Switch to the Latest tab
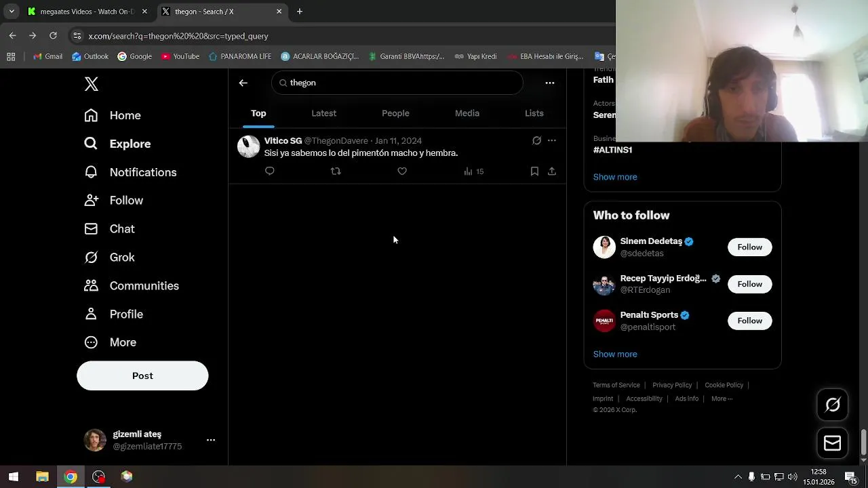Viewport: 868px width, 488px height. click(323, 113)
